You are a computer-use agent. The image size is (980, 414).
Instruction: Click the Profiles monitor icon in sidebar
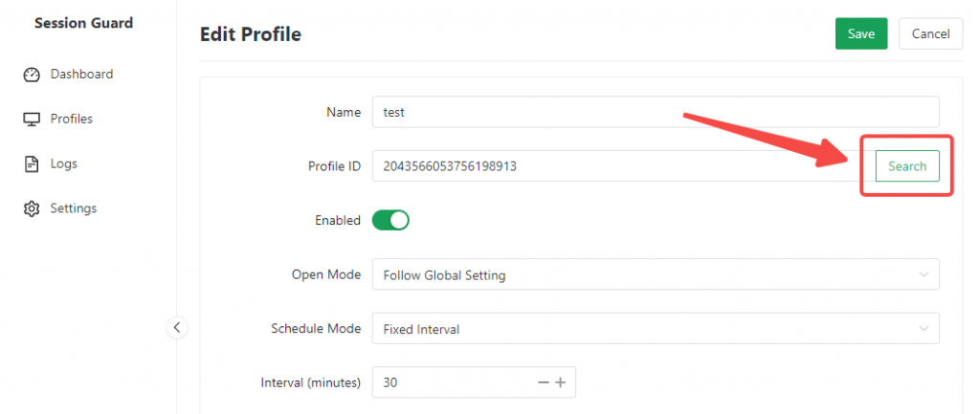point(32,120)
